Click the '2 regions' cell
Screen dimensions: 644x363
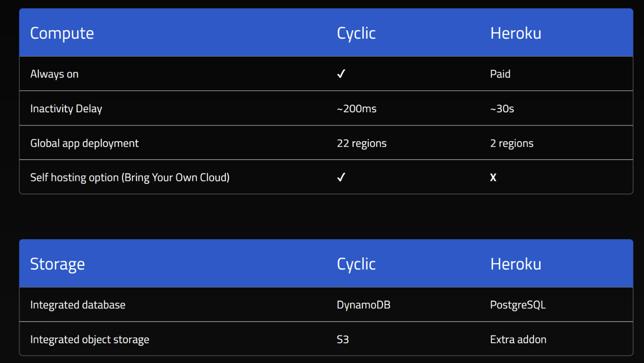[x=512, y=144]
